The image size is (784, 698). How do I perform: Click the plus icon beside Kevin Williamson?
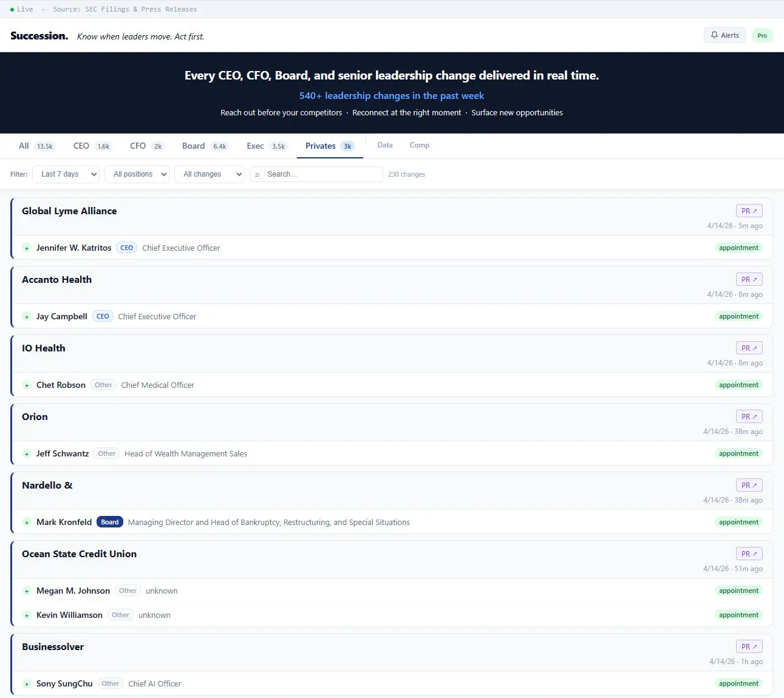tap(27, 615)
